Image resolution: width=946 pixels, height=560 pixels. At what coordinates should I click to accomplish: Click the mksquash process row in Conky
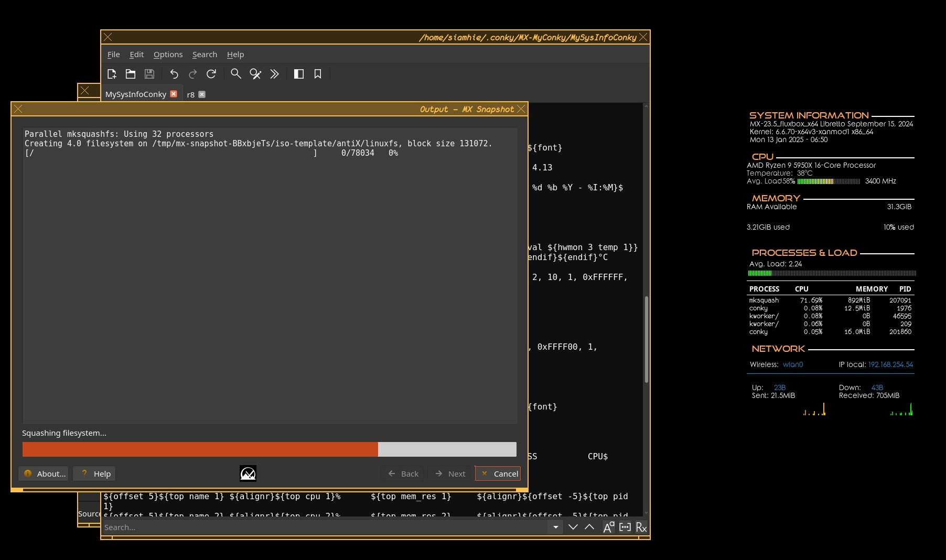point(830,300)
